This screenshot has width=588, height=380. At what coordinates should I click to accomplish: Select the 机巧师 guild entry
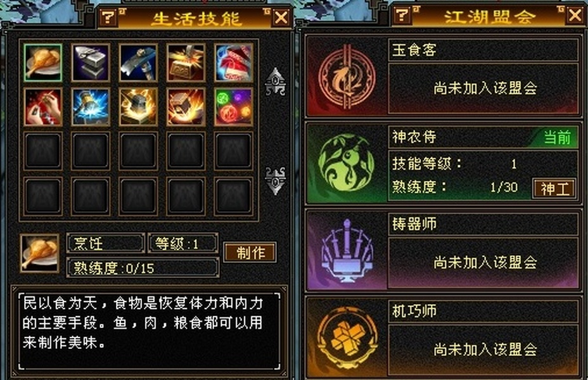click(443, 338)
